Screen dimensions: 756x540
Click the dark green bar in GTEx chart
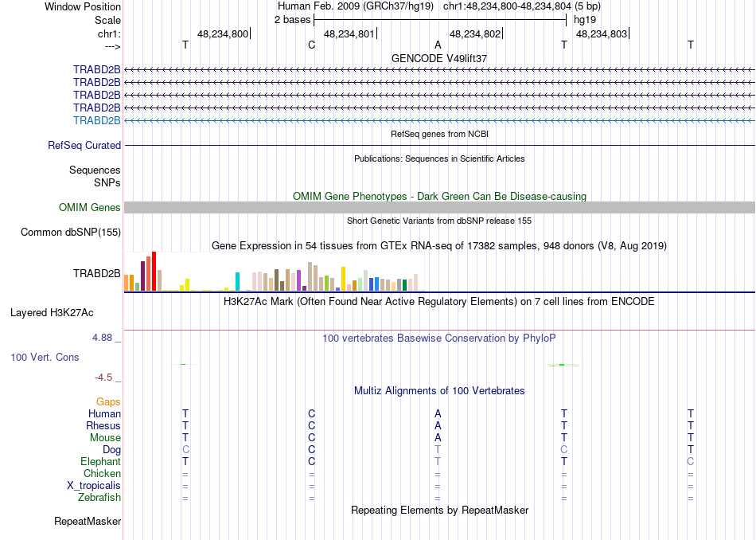point(404,285)
